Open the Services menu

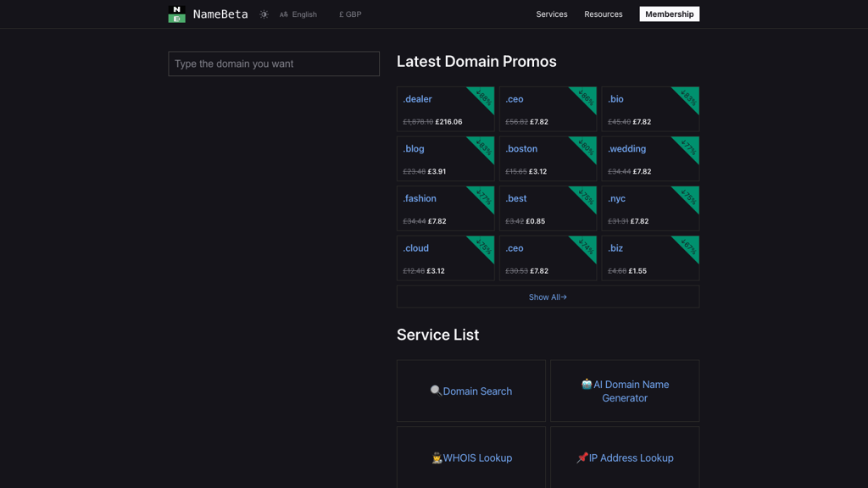click(552, 14)
